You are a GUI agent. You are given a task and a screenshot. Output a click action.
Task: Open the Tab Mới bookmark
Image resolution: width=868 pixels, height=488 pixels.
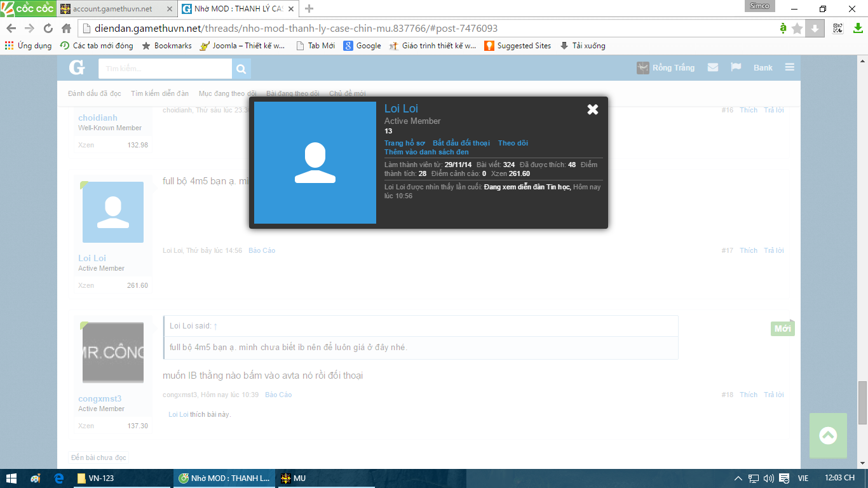[x=316, y=46]
